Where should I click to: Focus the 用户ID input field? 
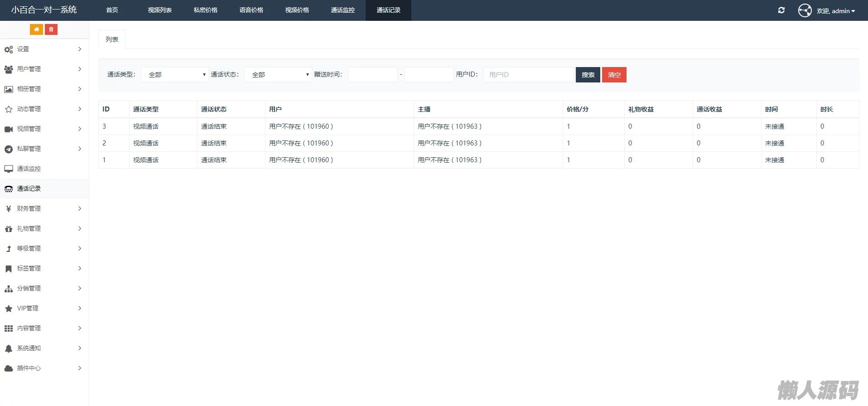[528, 75]
